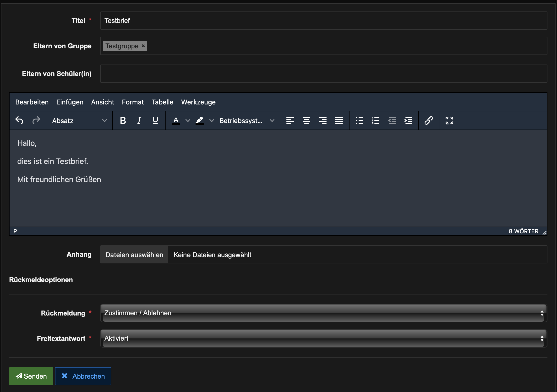This screenshot has width=557, height=392.
Task: Center align the text
Action: coord(306,120)
